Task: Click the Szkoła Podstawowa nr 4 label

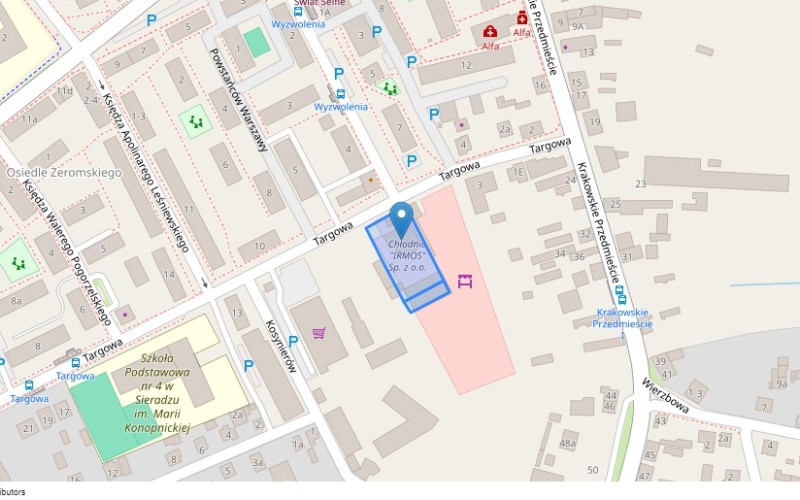Action: (157, 392)
